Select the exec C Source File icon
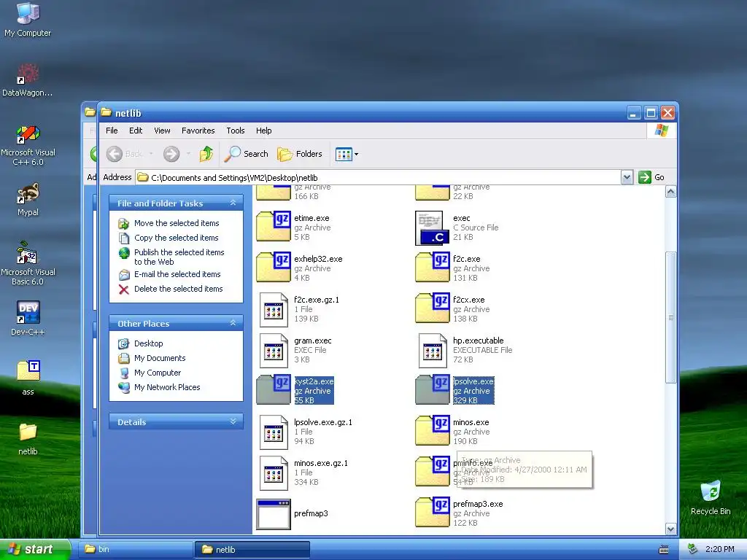 point(432,227)
